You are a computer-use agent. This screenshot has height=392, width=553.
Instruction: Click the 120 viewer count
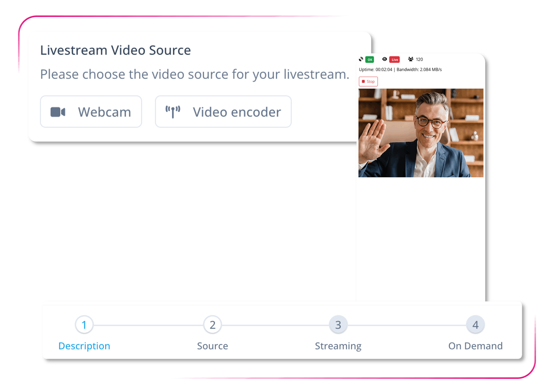coord(419,59)
